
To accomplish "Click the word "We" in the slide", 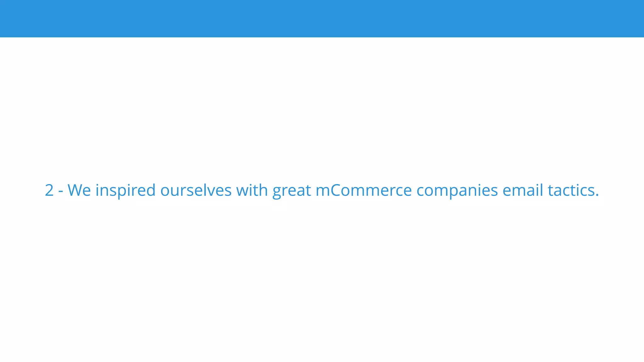I will pyautogui.click(x=79, y=190).
